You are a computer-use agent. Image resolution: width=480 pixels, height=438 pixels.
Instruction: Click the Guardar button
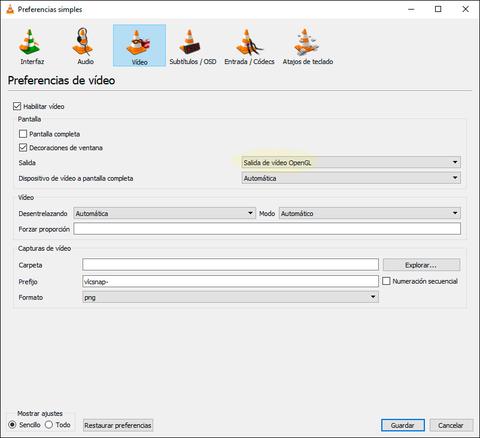pyautogui.click(x=403, y=425)
